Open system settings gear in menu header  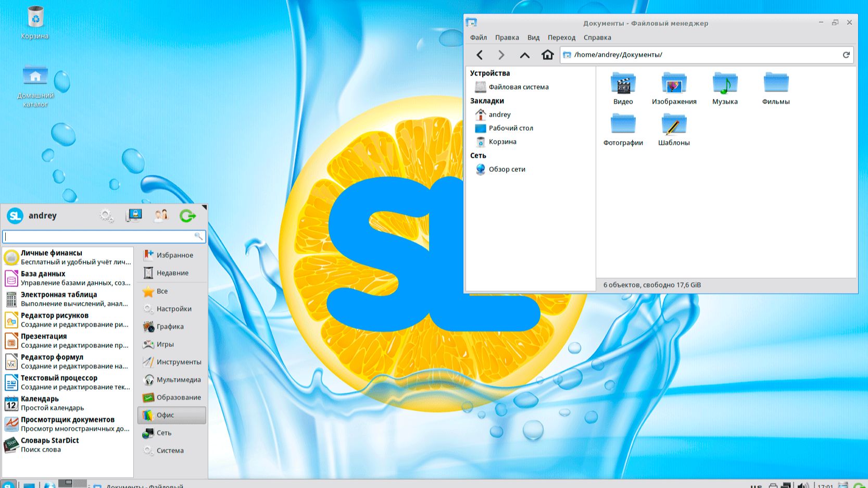click(x=107, y=216)
